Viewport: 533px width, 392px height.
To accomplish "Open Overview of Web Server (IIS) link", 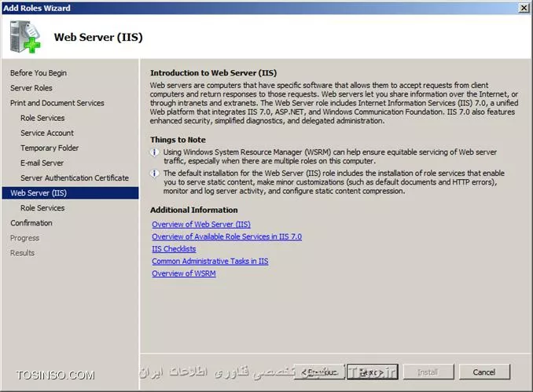I will (201, 224).
